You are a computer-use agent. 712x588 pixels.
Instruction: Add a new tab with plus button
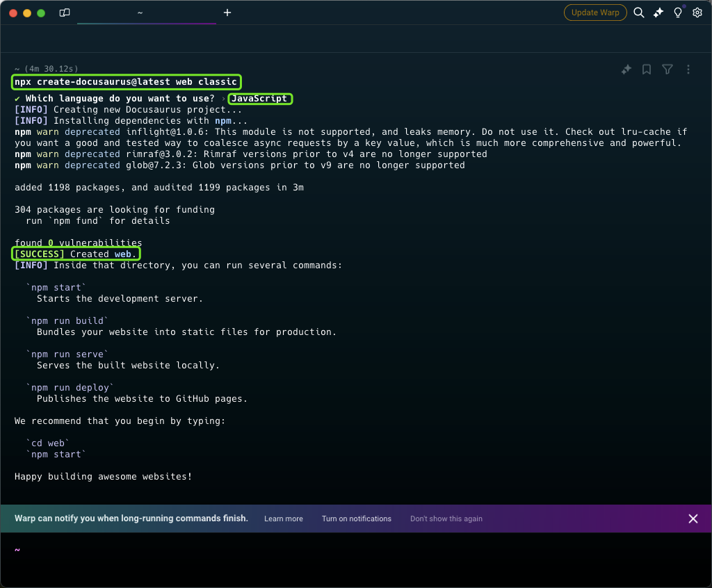point(227,13)
